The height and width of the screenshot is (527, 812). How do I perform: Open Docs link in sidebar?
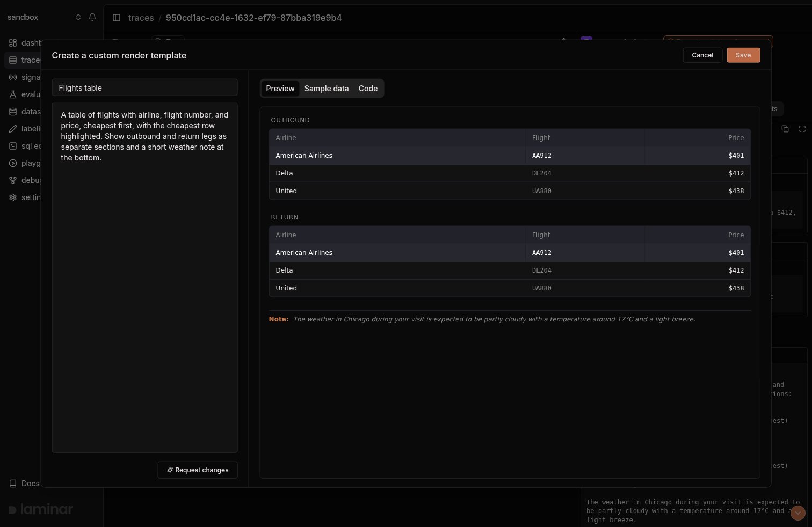25,484
